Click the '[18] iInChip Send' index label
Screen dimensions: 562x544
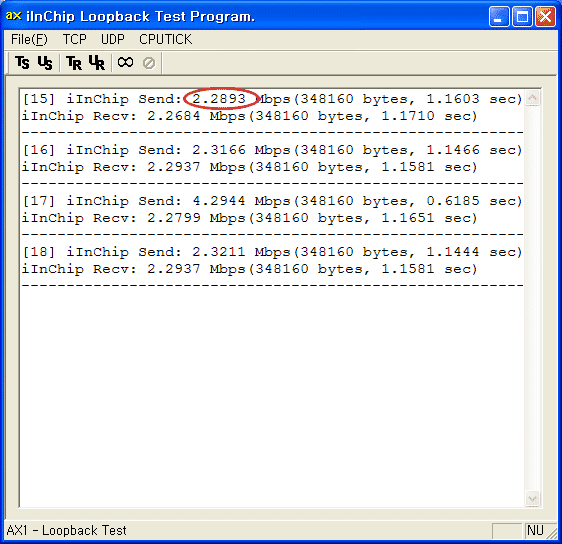coord(102,252)
